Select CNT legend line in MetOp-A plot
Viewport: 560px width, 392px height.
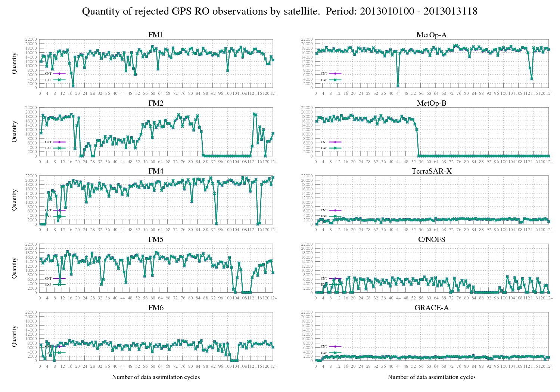pos(335,74)
